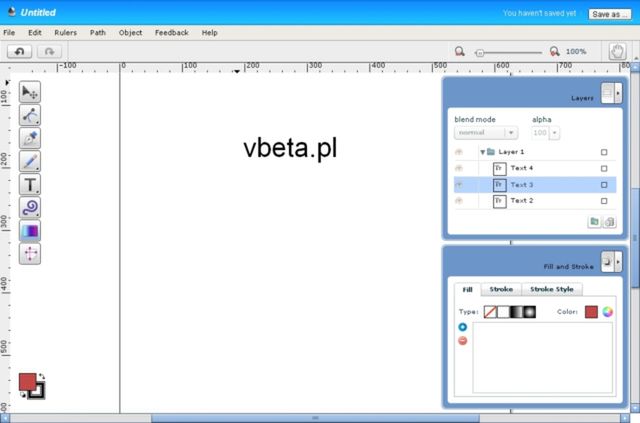Open the alpha value dropdown
The image size is (640, 423).
[x=554, y=133]
